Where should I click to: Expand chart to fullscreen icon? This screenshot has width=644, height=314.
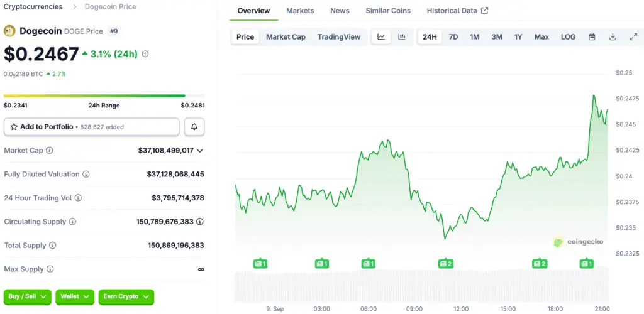633,37
